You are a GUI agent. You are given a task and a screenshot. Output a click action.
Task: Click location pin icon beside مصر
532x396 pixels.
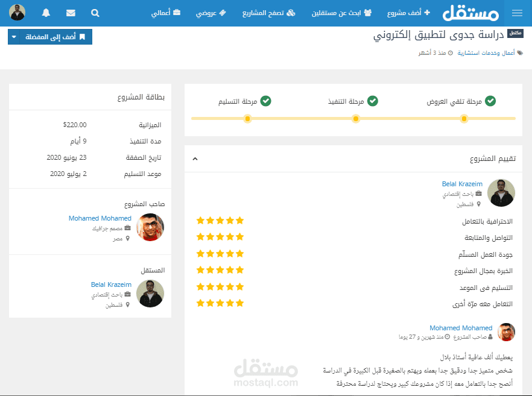click(x=128, y=239)
